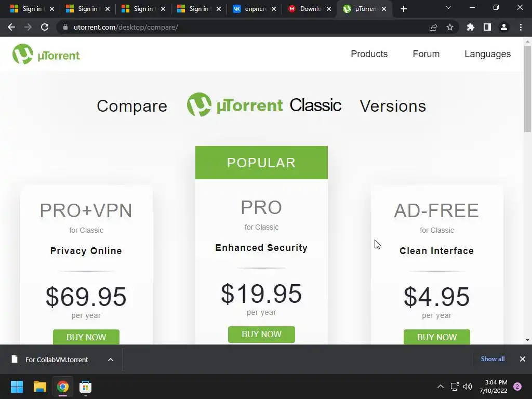The image size is (532, 399).
Task: Buy the PRO+VPN plan
Action: click(86, 337)
